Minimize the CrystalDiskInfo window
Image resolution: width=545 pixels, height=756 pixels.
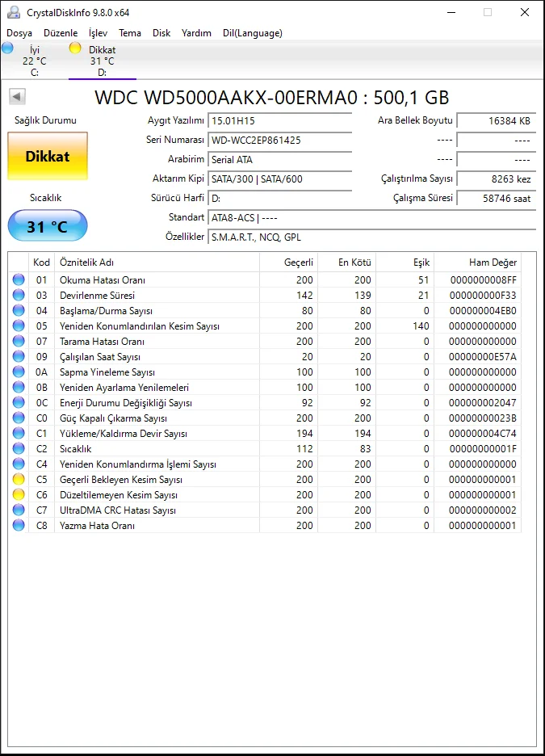coord(451,12)
